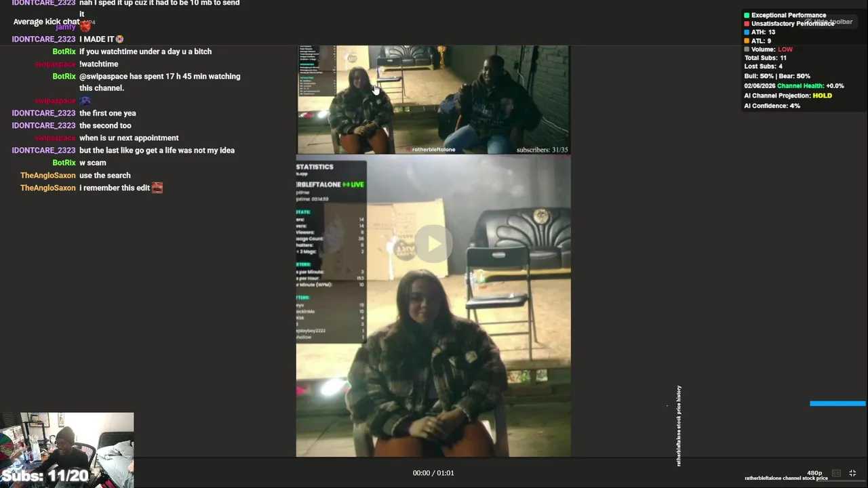The width and height of the screenshot is (868, 488).
Task: Click the "ratherbleftalone channel stock price" caption
Action: coord(786,479)
